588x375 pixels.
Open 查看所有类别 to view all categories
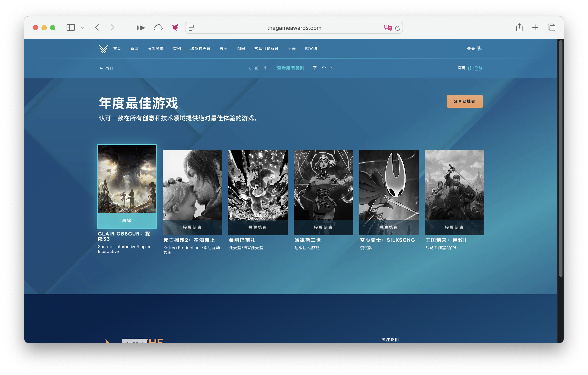coord(290,68)
